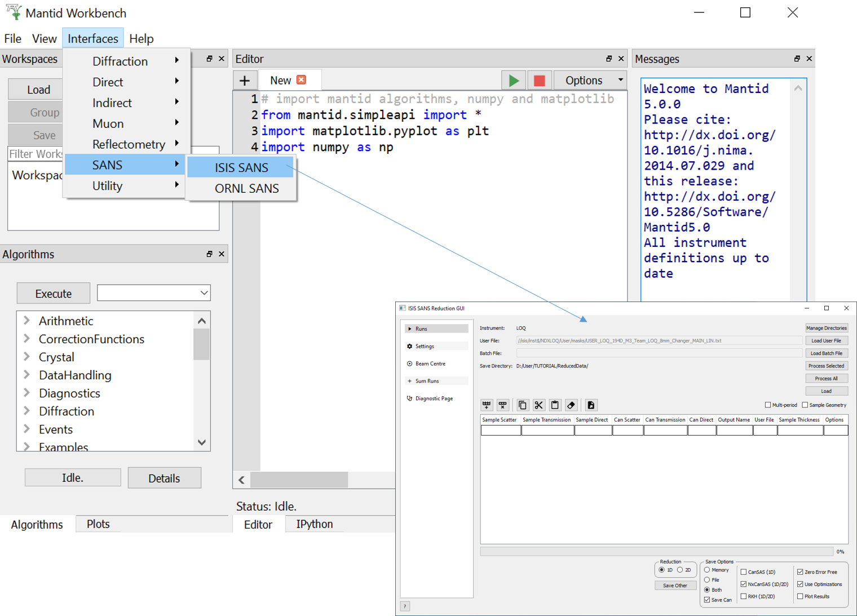Close the Messages panel
Viewport: 857px width, 616px height.
click(810, 59)
